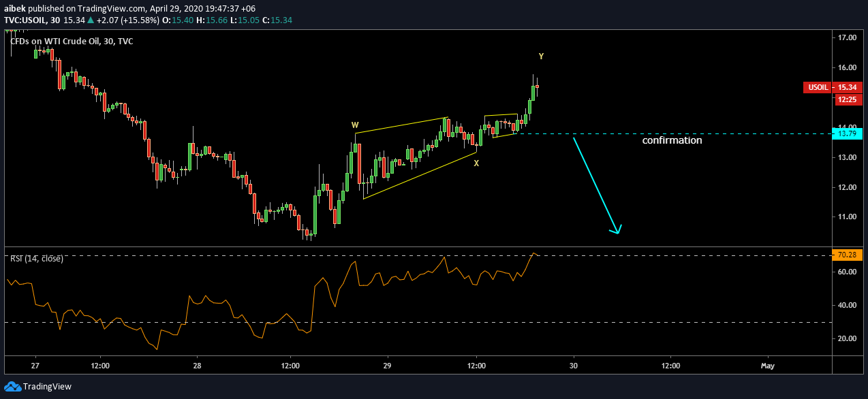This screenshot has height=399, width=868.
Task: Click the RSI 60.00 axis label
Action: [846, 272]
